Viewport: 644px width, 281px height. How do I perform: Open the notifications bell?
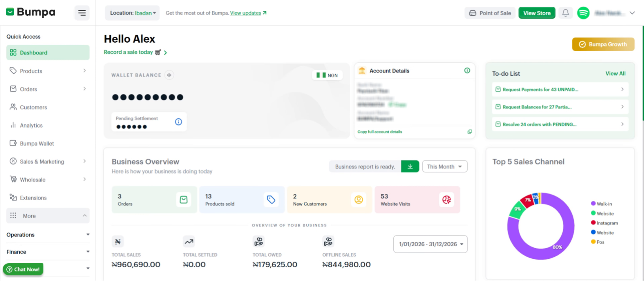(x=565, y=13)
